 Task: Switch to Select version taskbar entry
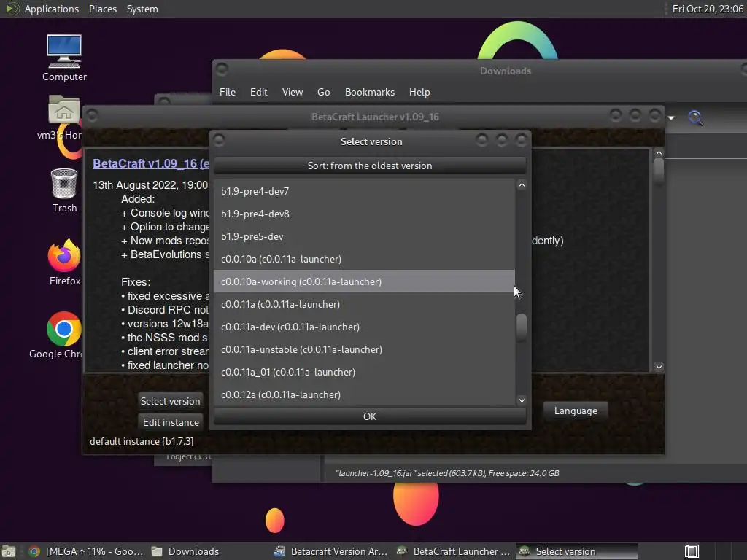pyautogui.click(x=577, y=551)
